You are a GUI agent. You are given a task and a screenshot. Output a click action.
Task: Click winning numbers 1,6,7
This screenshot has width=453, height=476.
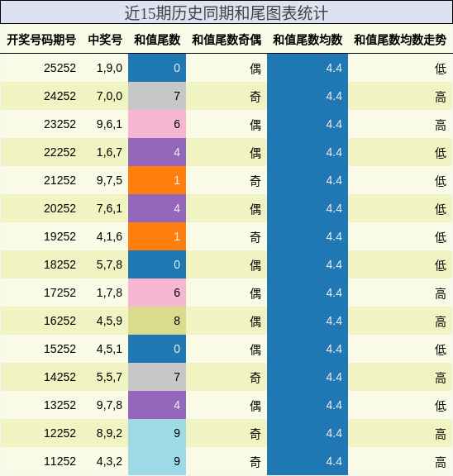pyautogui.click(x=109, y=152)
